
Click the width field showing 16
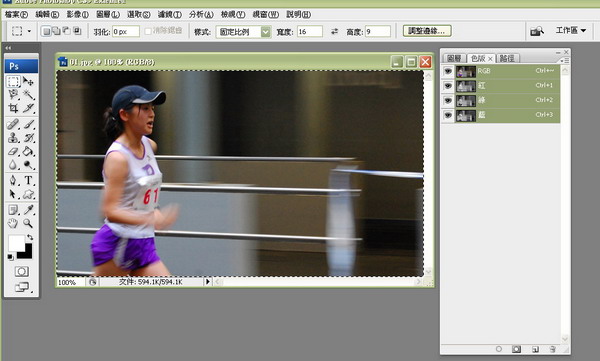click(x=310, y=31)
